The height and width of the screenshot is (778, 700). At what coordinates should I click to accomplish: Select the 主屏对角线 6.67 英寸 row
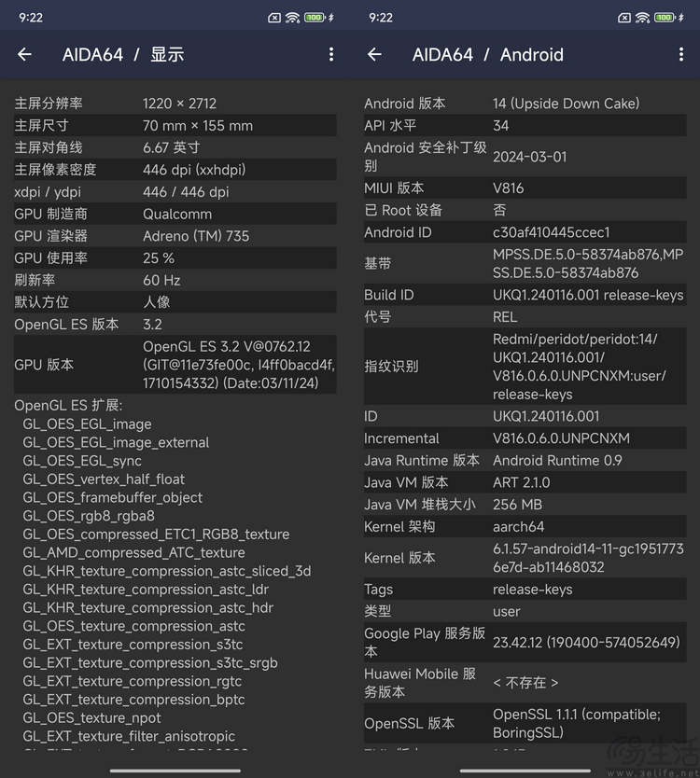pyautogui.click(x=175, y=147)
